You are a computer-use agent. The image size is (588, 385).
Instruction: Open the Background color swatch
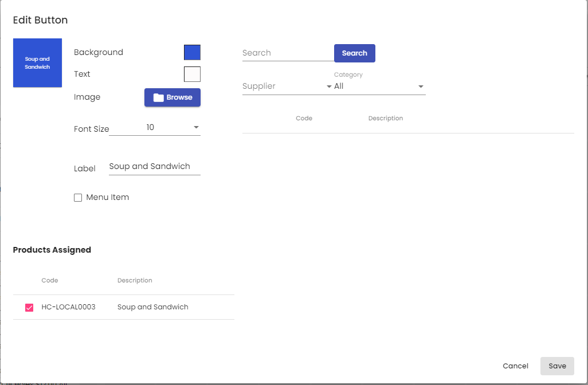pyautogui.click(x=192, y=53)
